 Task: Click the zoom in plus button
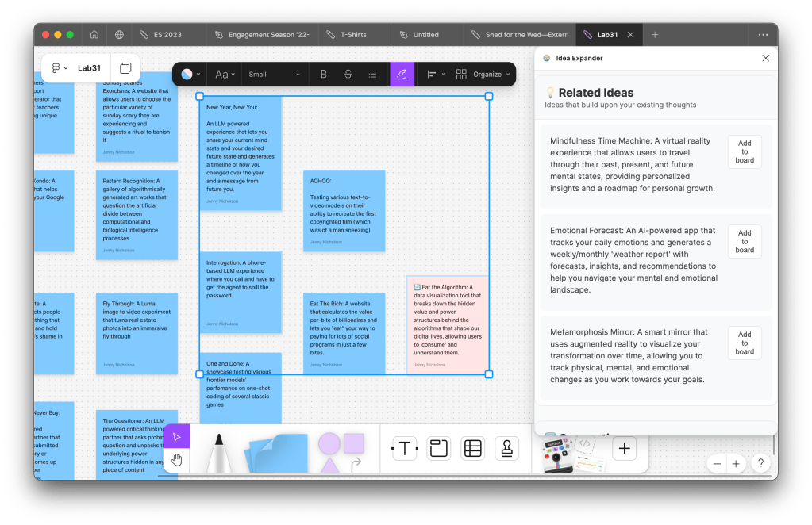click(736, 464)
